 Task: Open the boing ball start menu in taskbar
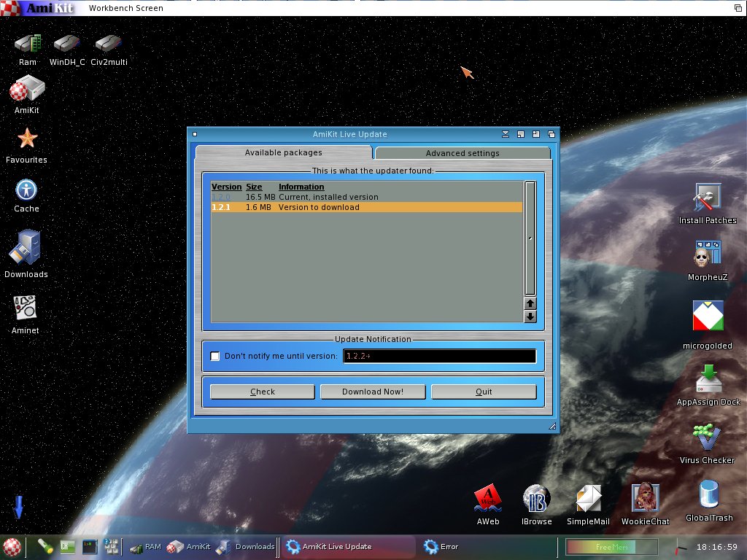click(x=12, y=547)
